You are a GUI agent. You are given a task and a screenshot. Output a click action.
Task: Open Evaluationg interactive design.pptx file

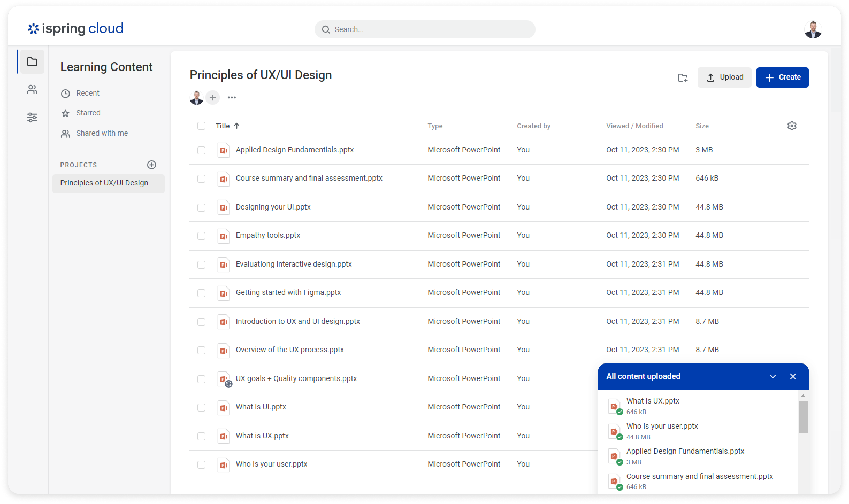pos(294,264)
